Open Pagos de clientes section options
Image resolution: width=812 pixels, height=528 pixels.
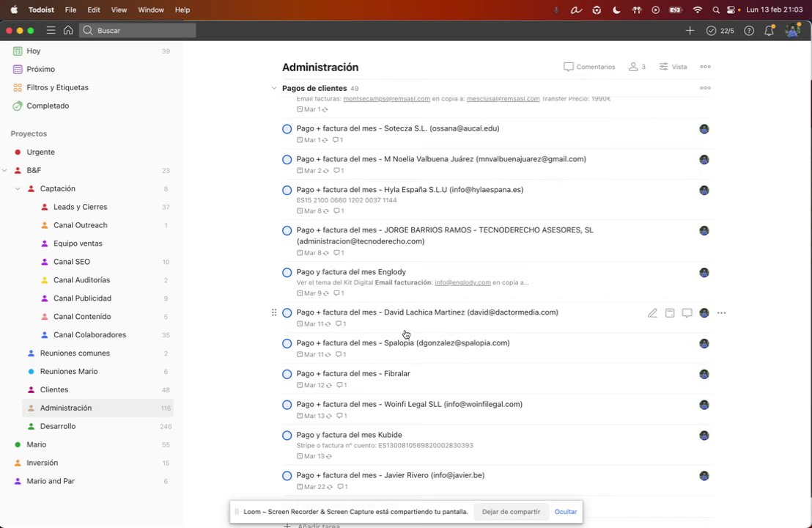click(x=705, y=88)
